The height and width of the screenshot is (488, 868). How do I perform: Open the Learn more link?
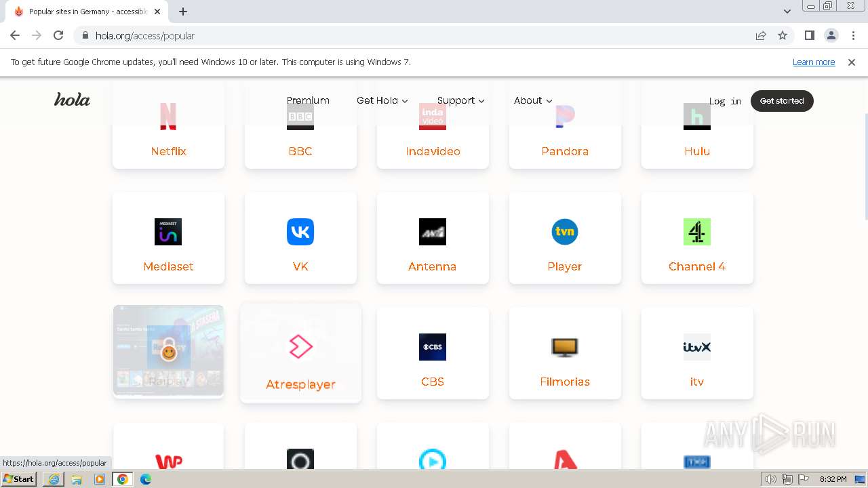tap(814, 62)
